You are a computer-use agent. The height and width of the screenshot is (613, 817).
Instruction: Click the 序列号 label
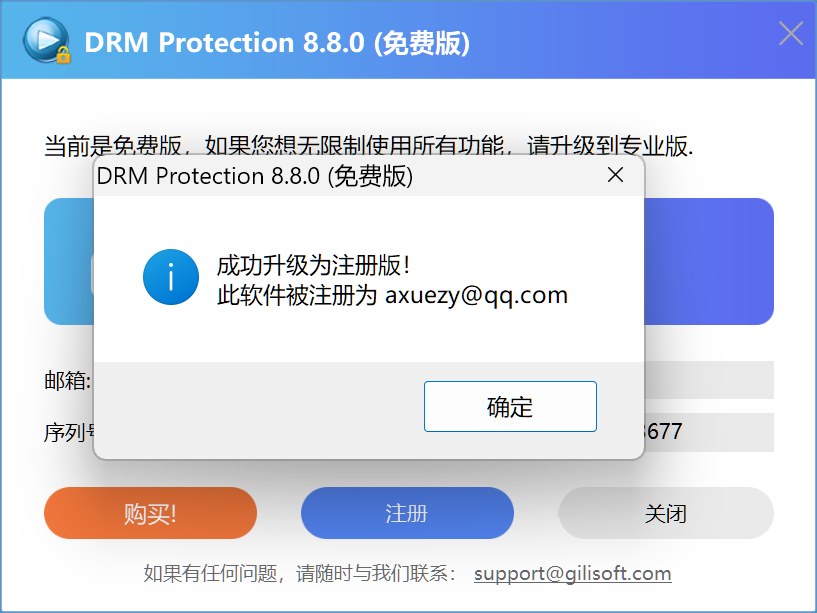pyautogui.click(x=69, y=433)
